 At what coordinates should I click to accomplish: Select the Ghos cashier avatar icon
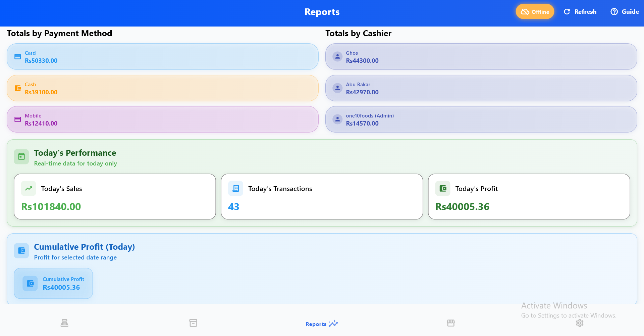pos(337,56)
